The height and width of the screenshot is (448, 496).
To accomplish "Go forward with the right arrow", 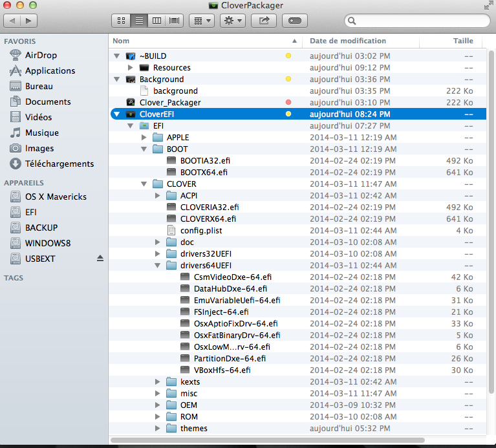I will pyautogui.click(x=29, y=21).
